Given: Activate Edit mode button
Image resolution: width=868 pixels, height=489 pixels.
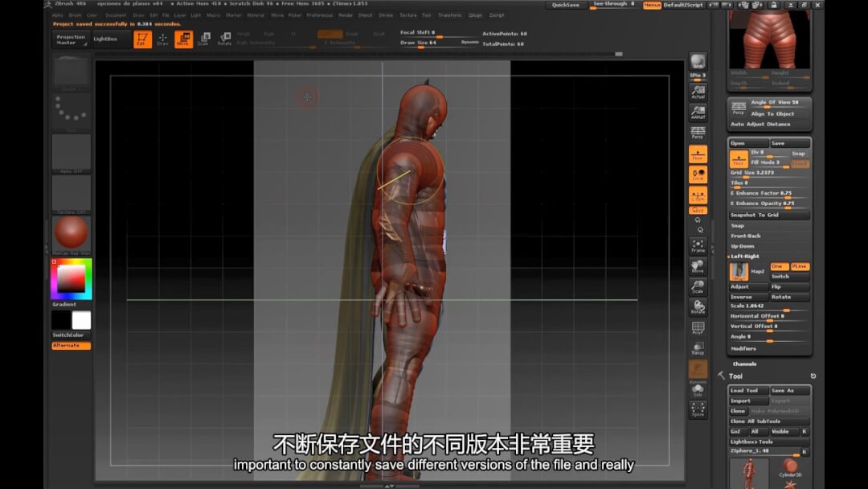Looking at the screenshot, I should point(142,39).
